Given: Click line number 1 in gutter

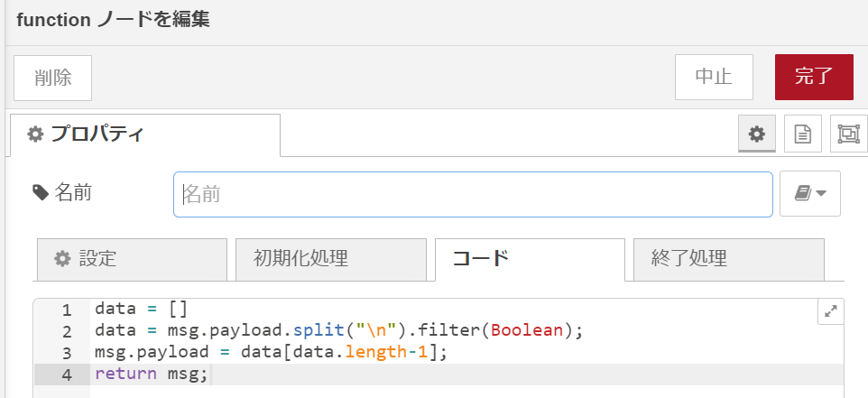Looking at the screenshot, I should pyautogui.click(x=67, y=310).
